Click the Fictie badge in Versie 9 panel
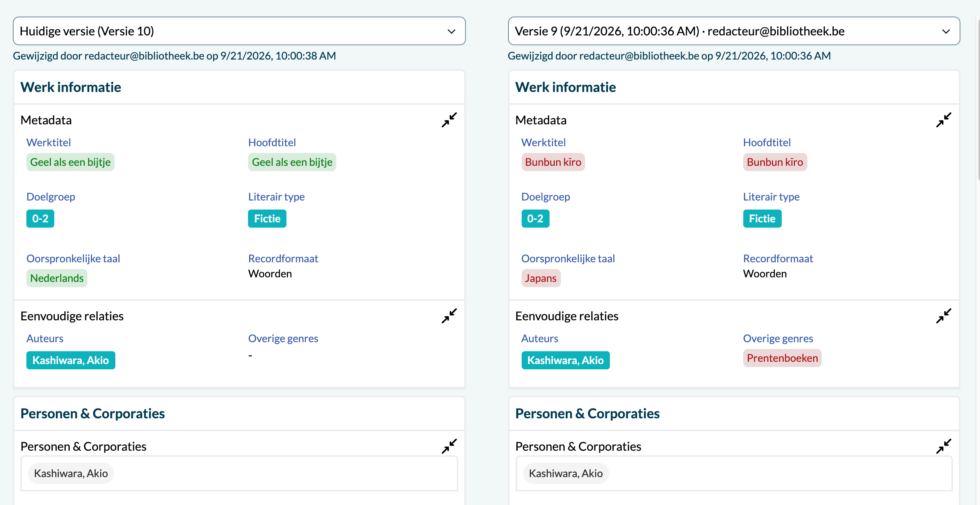Image resolution: width=980 pixels, height=505 pixels. pos(762,219)
